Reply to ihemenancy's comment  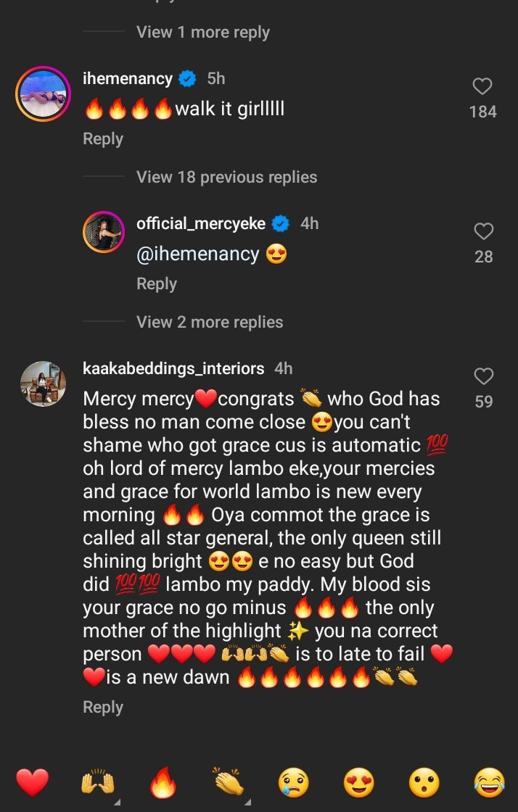[103, 138]
